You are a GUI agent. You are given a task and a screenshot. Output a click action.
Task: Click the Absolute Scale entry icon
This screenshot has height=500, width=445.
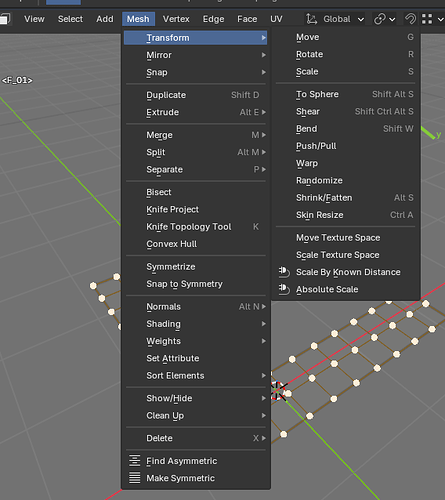[284, 289]
